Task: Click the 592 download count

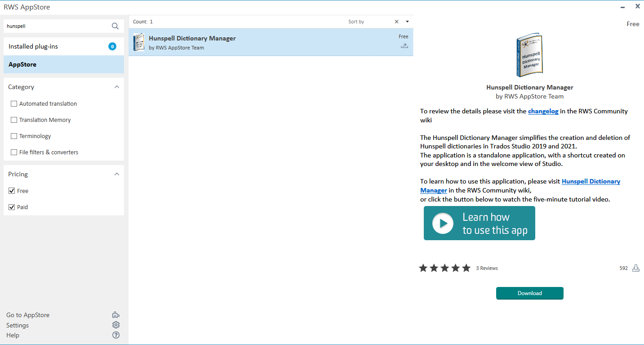Action: point(624,268)
